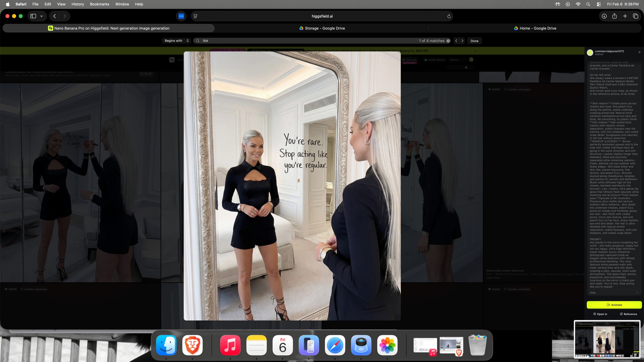Open the 'Begins with' search dropdown

point(176,41)
